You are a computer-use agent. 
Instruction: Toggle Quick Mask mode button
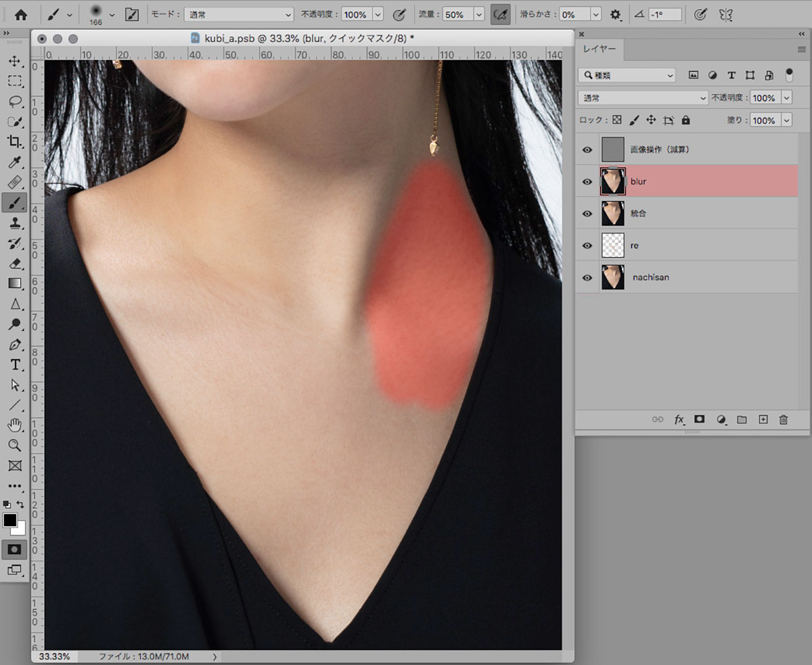coord(14,549)
